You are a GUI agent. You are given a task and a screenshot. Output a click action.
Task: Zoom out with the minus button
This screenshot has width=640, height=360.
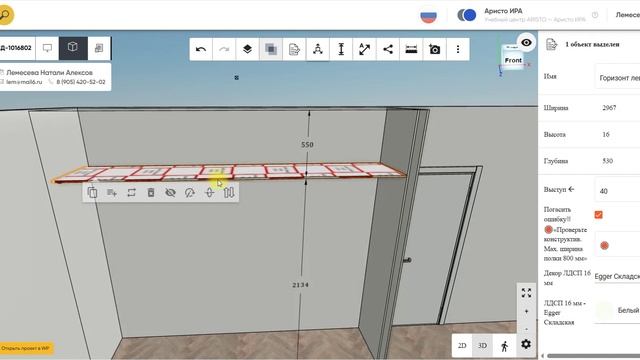tap(526, 329)
